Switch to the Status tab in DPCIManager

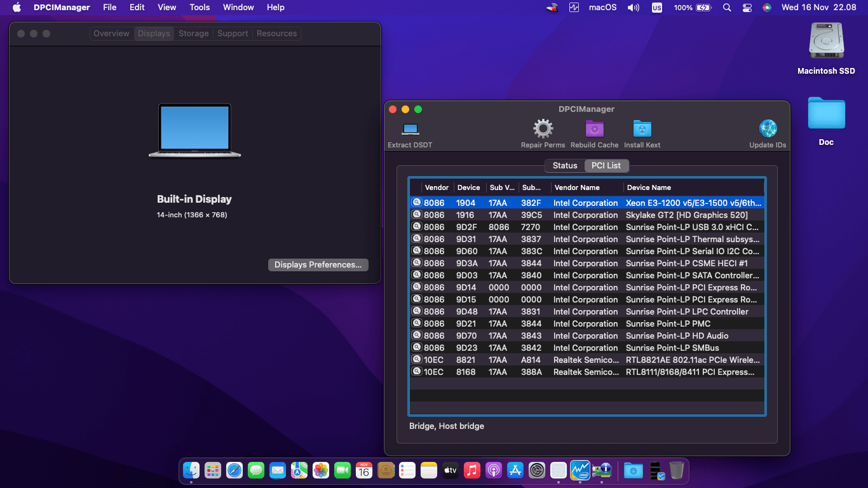tap(565, 166)
